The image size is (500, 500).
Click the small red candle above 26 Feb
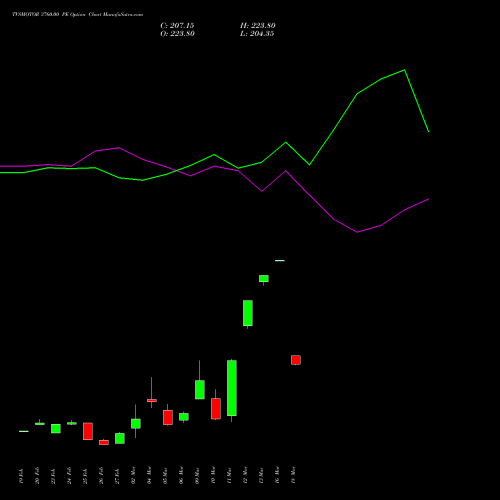104,442
